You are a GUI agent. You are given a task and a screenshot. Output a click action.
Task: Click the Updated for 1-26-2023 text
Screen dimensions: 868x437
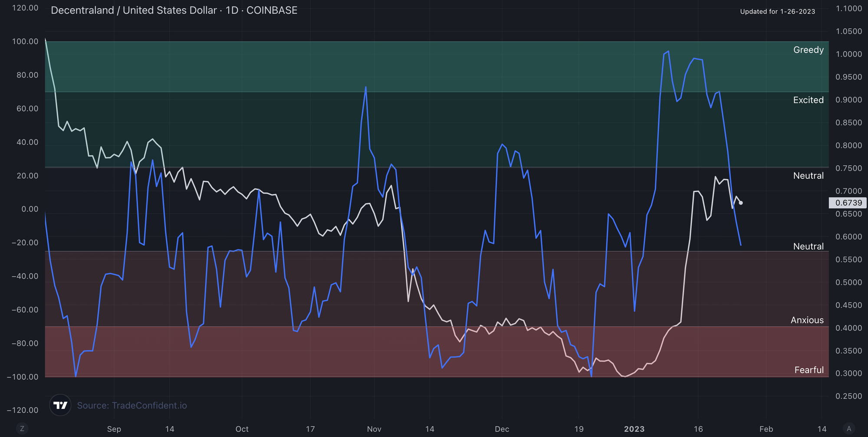click(778, 12)
